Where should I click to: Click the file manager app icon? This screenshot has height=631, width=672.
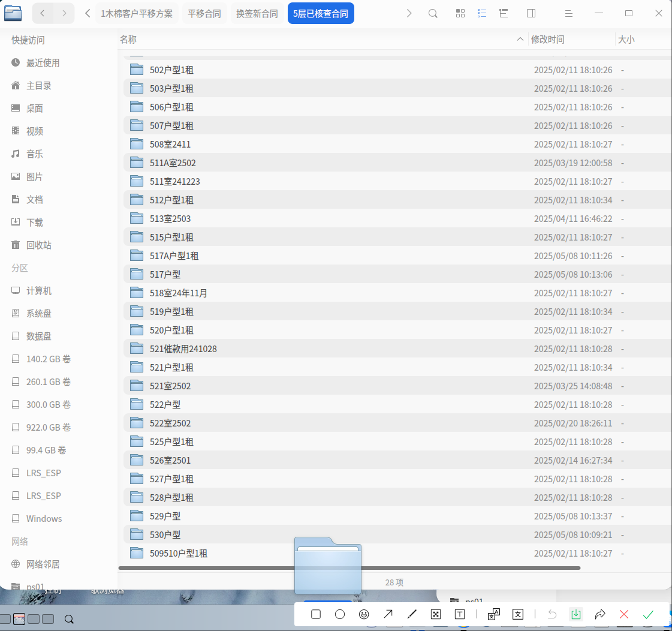(13, 13)
